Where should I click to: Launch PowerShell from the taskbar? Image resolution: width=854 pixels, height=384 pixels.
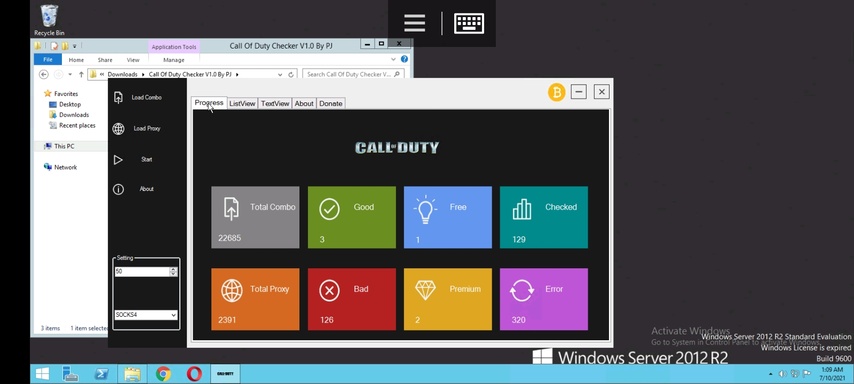101,374
